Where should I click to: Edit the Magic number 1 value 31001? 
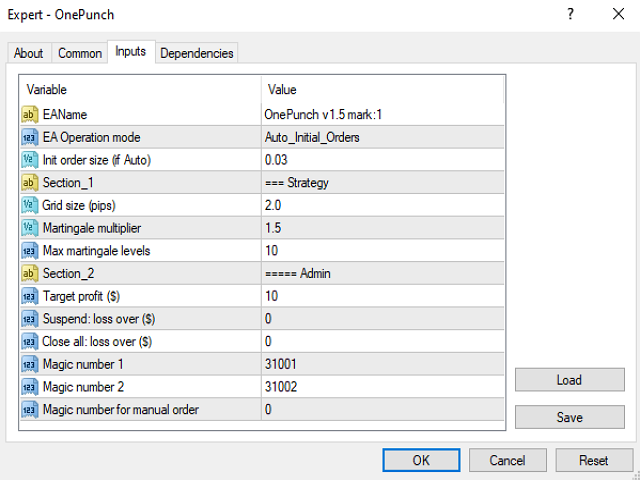point(382,364)
